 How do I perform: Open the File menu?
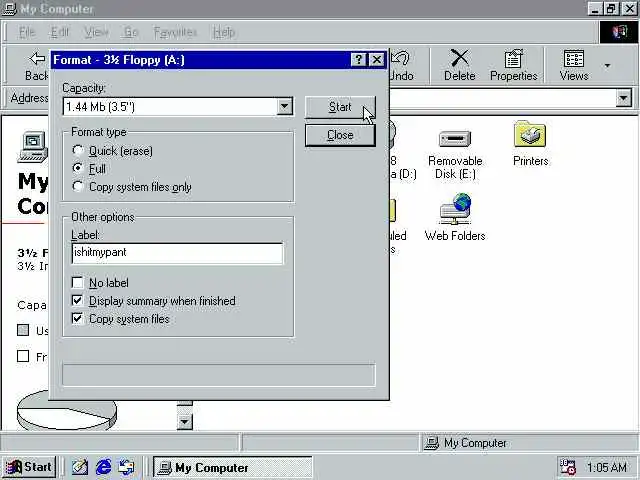(27, 32)
